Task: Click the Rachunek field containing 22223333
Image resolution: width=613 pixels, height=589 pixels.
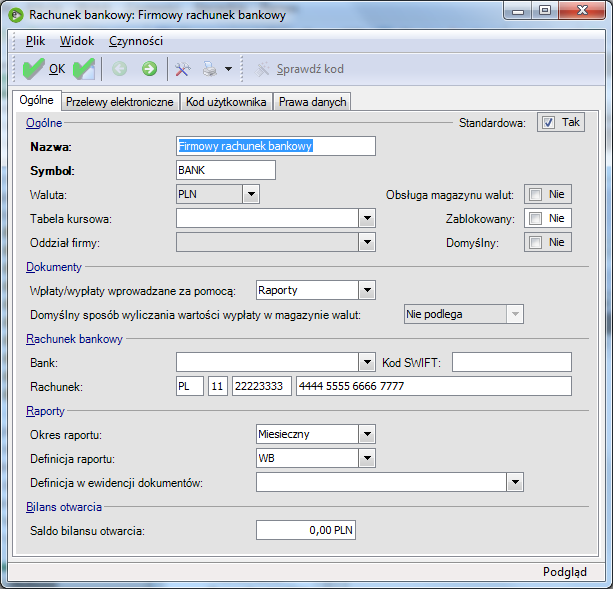Action: point(262,386)
